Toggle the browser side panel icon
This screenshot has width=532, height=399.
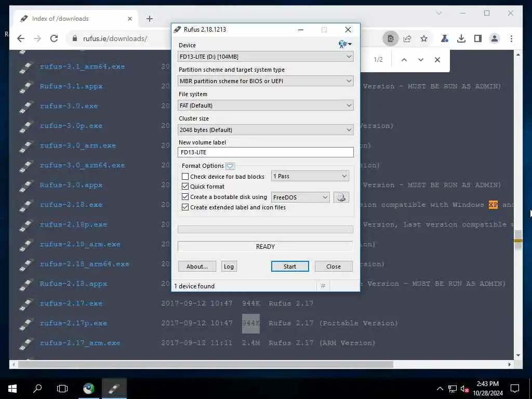tap(478, 38)
